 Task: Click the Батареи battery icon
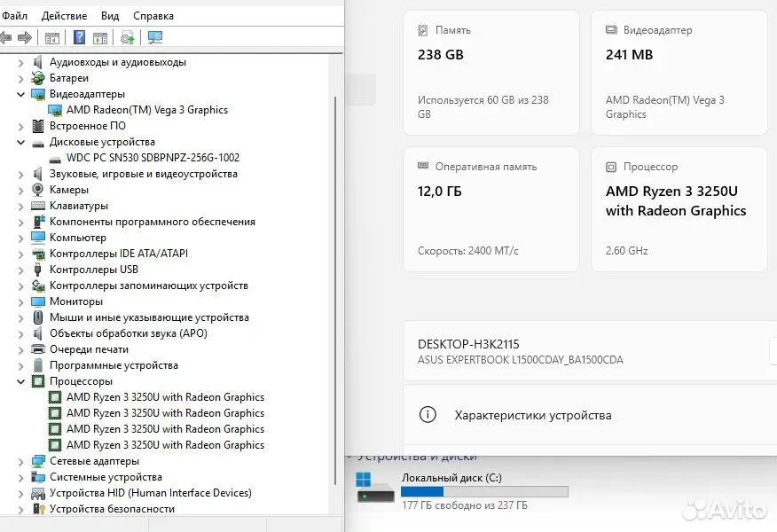point(37,78)
